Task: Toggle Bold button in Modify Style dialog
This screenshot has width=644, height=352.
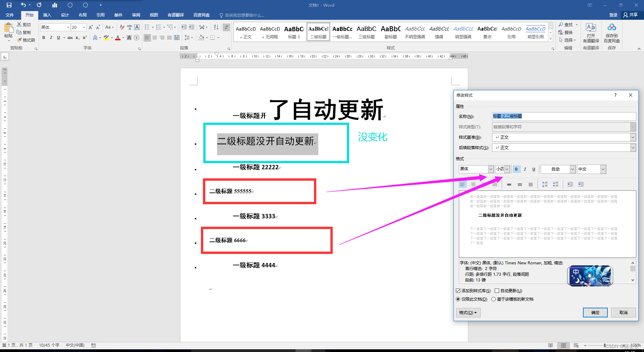Action: (x=516, y=169)
